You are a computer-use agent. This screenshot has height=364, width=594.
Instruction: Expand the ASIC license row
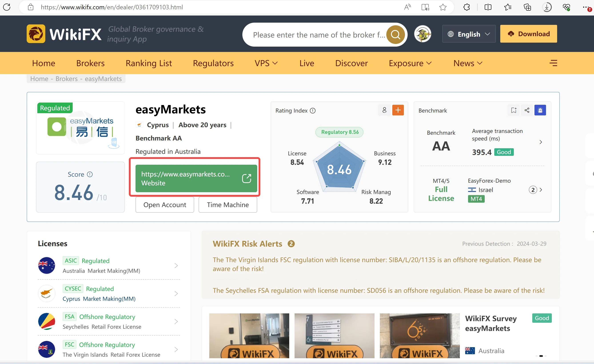tap(109, 265)
